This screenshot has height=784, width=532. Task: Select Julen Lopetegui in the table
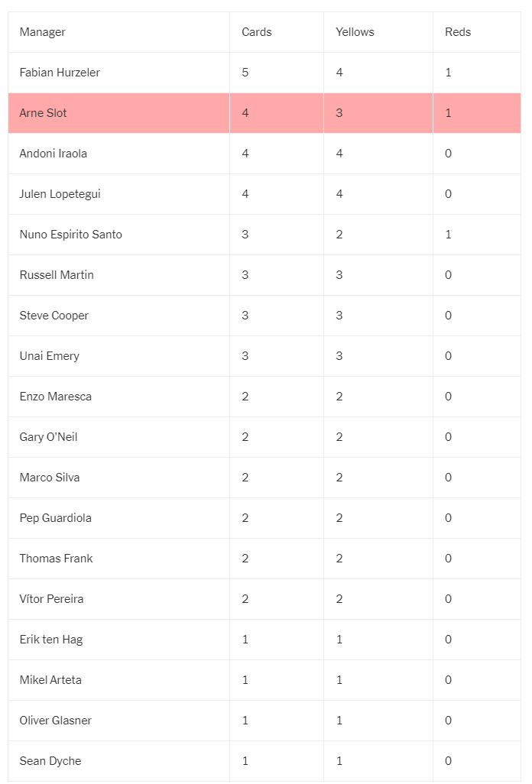pyautogui.click(x=60, y=194)
